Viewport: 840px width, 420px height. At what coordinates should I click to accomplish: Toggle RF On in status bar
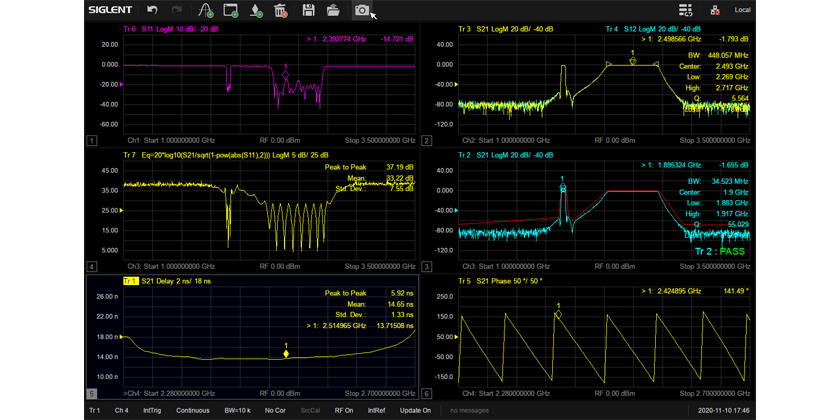[x=344, y=410]
